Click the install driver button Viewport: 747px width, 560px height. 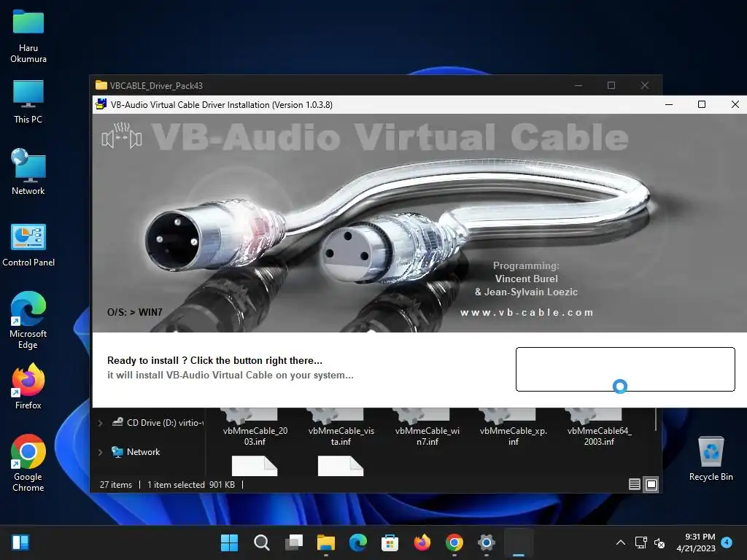[625, 369]
